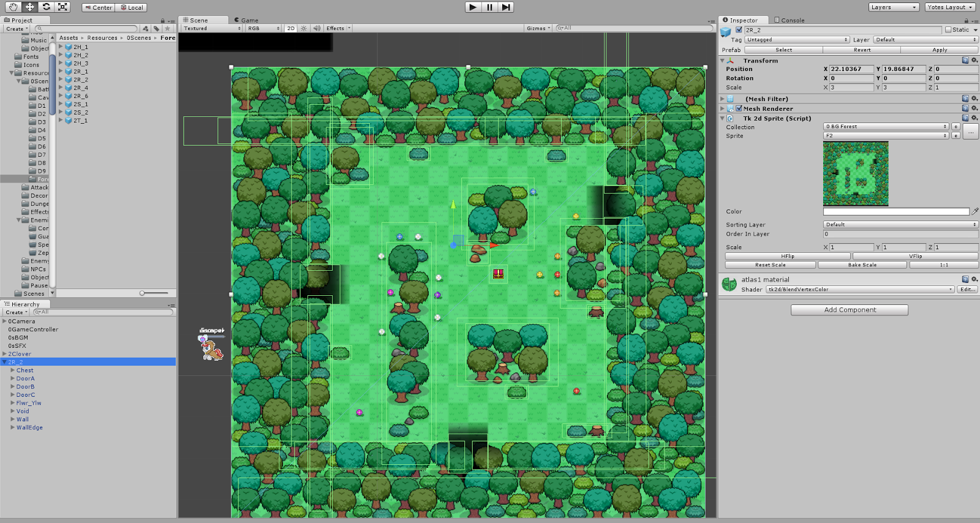Viewport: 980px width, 523px height.
Task: Step forward one frame
Action: [x=506, y=7]
